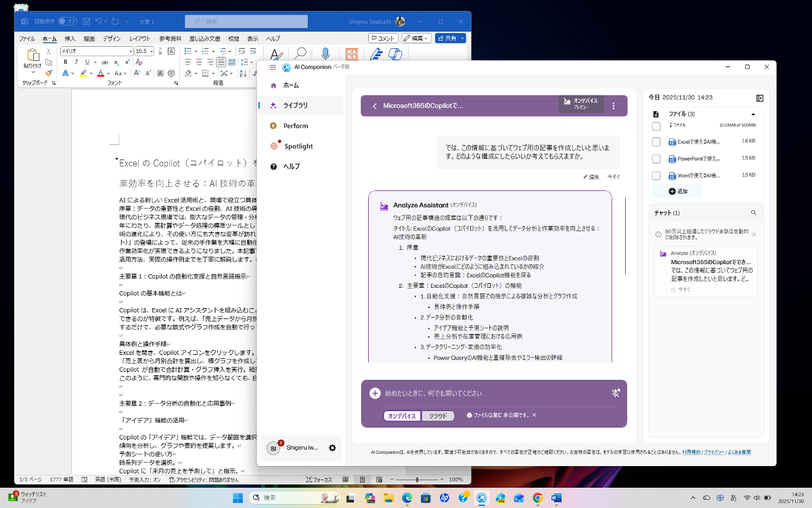Click the plus icon in prompt box
812x508 pixels.
point(374,394)
